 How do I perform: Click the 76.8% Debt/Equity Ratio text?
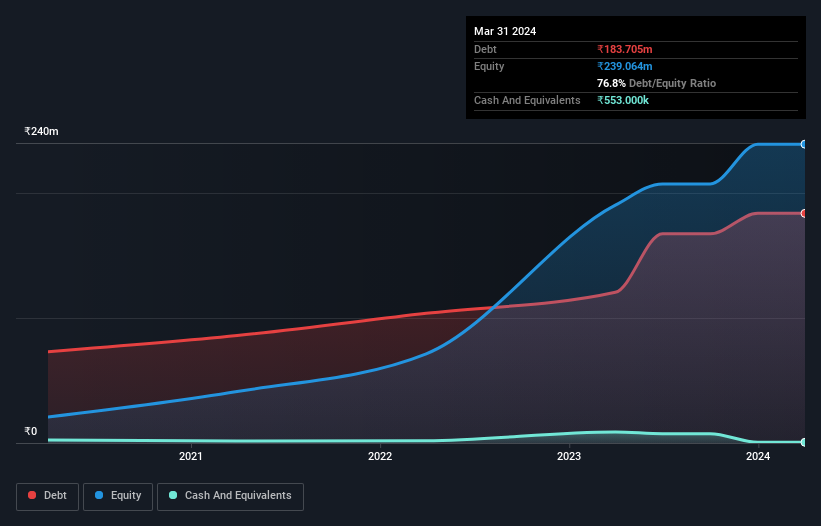(x=656, y=83)
